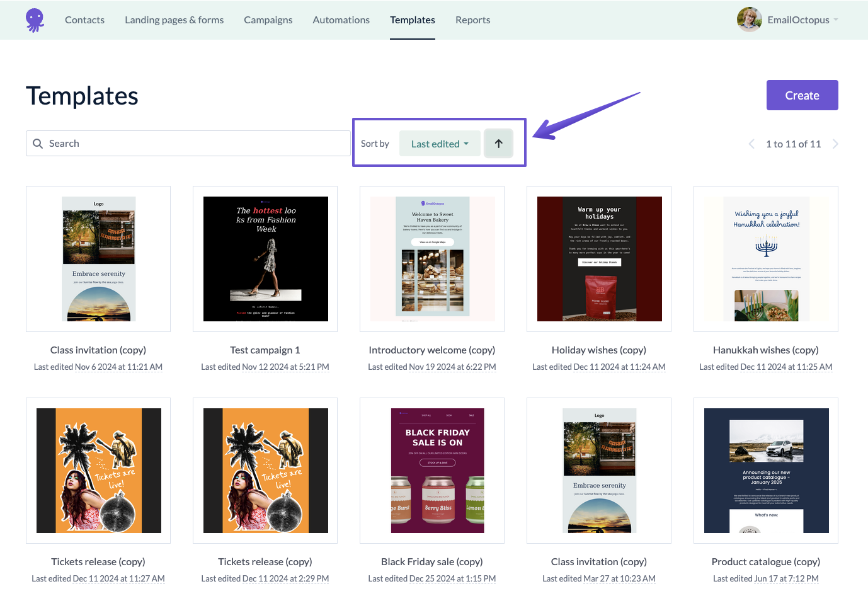
Task: Open Landing pages & forms
Action: 174,20
